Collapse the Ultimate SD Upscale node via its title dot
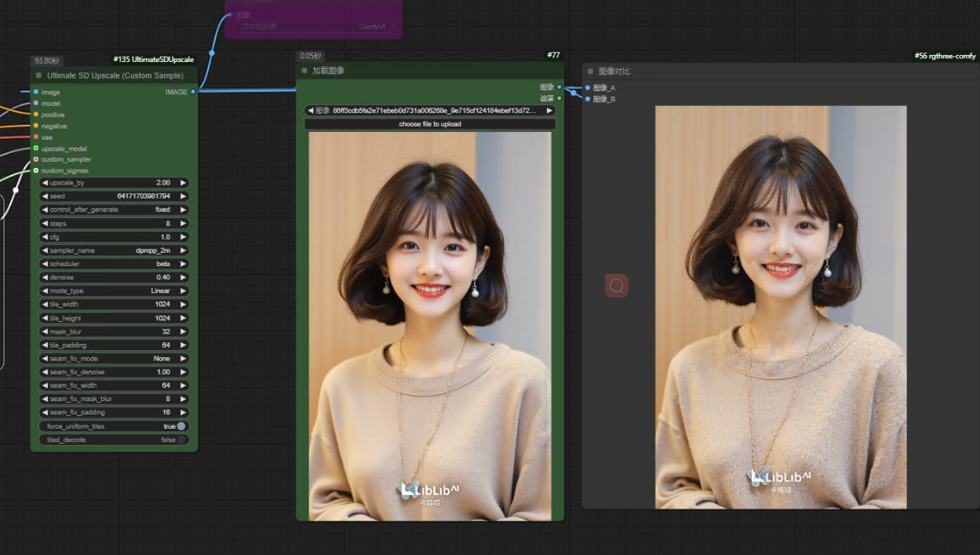Screen dimensions: 980x555 click(38, 75)
